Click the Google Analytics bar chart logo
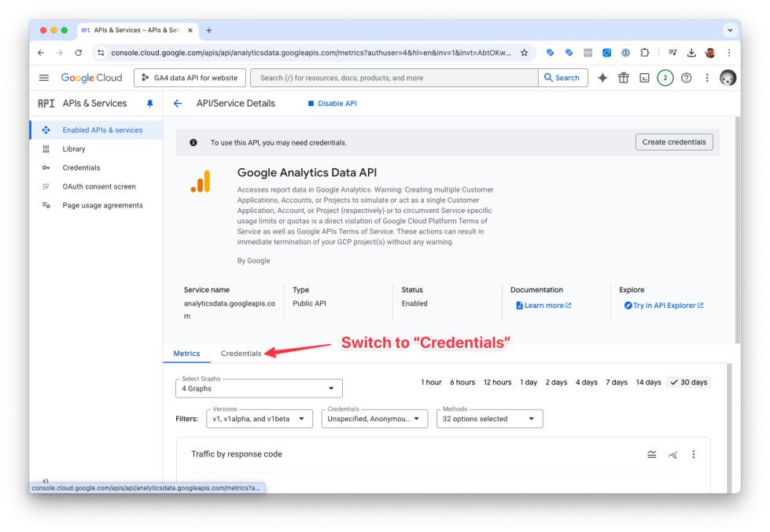The width and height of the screenshot is (770, 532). coord(201,181)
